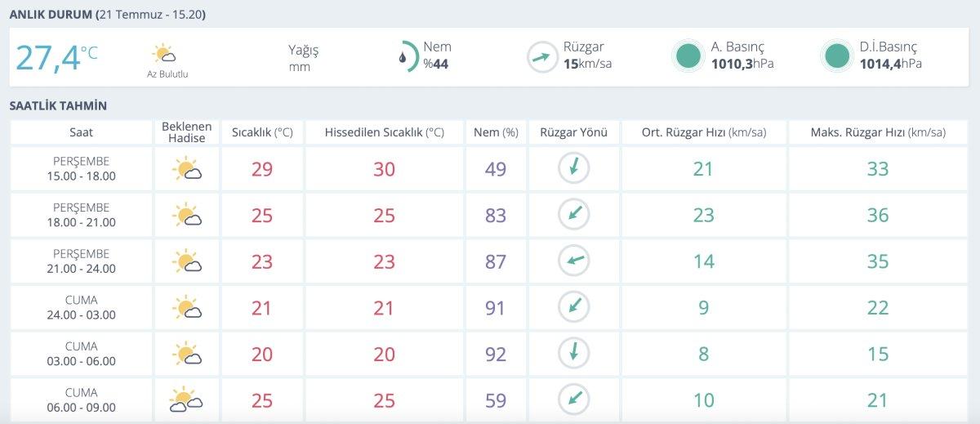
Task: Click the Perşembe 15.00 - 18.00 time cell
Action: click(x=81, y=168)
